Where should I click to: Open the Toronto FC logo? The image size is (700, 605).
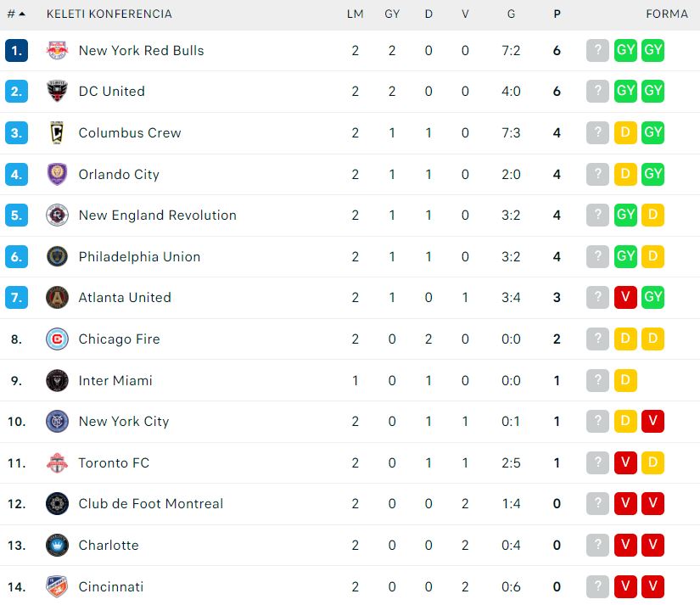point(57,463)
